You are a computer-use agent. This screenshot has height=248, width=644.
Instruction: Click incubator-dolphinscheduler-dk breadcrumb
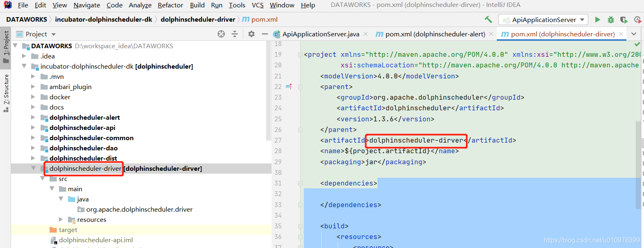103,19
